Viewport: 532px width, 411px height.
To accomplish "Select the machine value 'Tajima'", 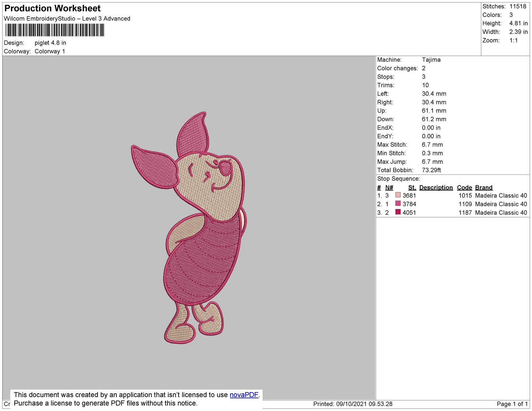I will click(x=431, y=60).
